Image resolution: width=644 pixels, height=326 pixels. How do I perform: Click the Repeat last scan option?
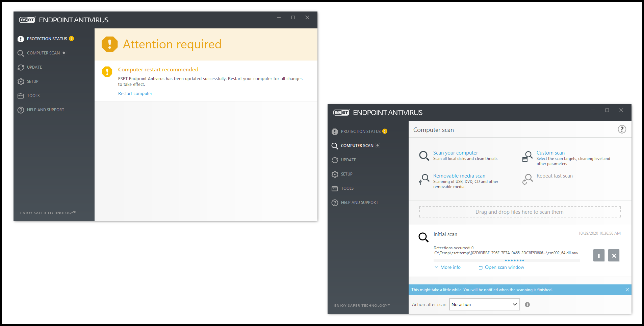click(x=555, y=176)
